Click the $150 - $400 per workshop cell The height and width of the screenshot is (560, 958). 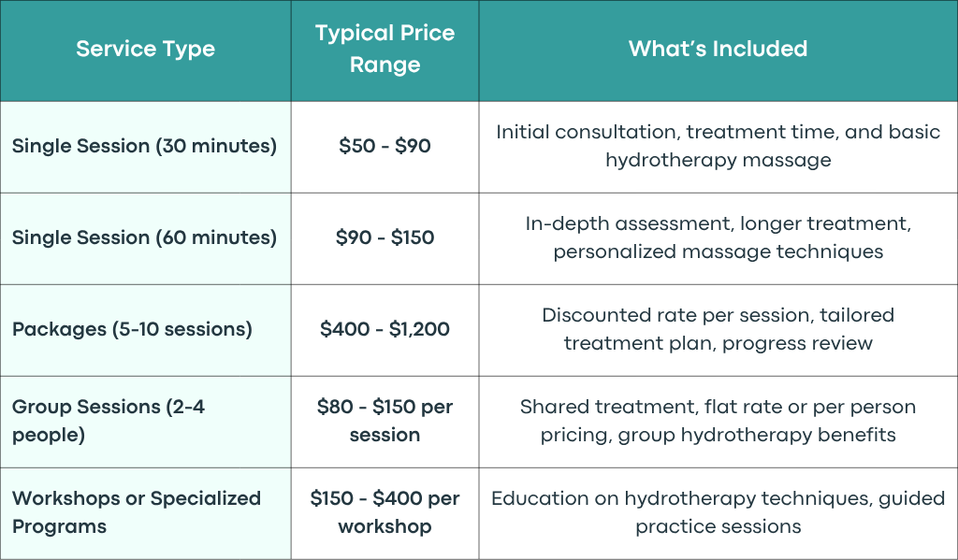(385, 512)
